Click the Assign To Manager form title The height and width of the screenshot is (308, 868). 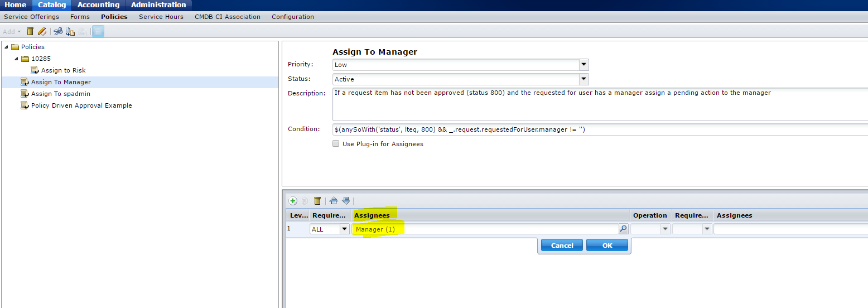click(375, 52)
